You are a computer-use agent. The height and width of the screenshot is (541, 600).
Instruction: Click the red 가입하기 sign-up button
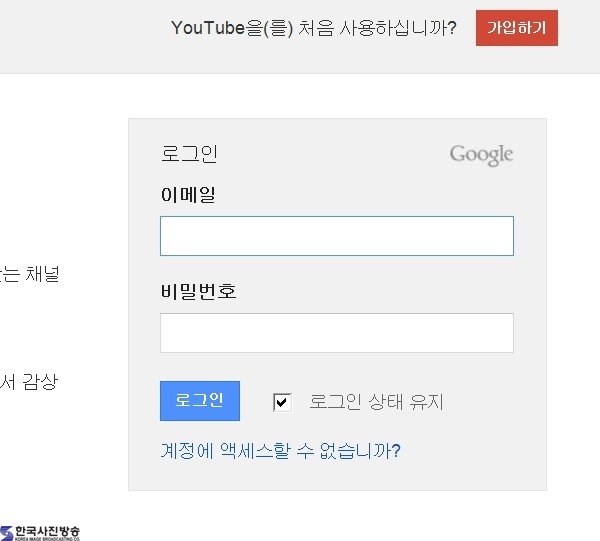(517, 28)
